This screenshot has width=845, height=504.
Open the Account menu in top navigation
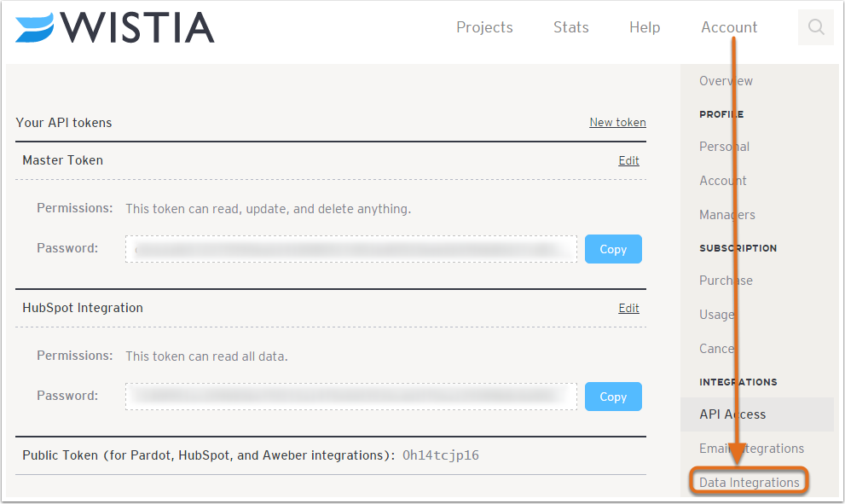click(729, 27)
